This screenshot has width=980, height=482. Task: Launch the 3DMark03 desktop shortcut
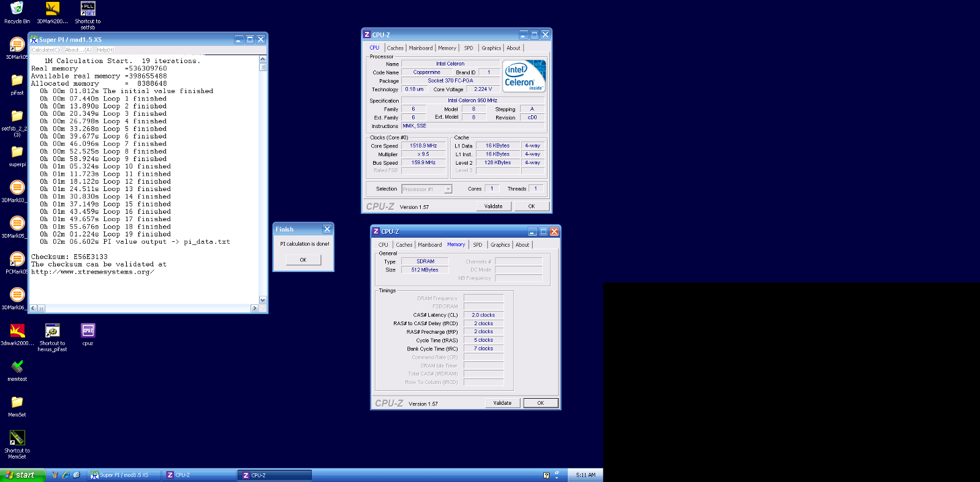(x=15, y=191)
